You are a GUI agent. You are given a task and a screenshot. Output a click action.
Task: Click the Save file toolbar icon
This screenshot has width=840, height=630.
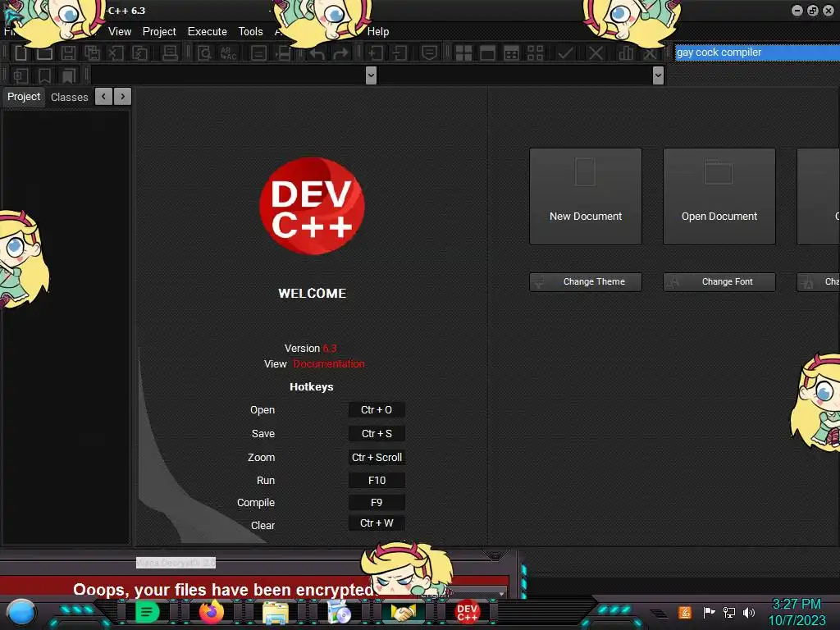point(68,53)
